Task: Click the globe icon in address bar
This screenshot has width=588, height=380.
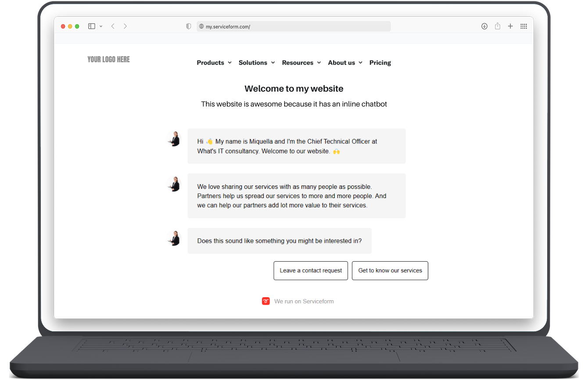Action: (x=202, y=26)
